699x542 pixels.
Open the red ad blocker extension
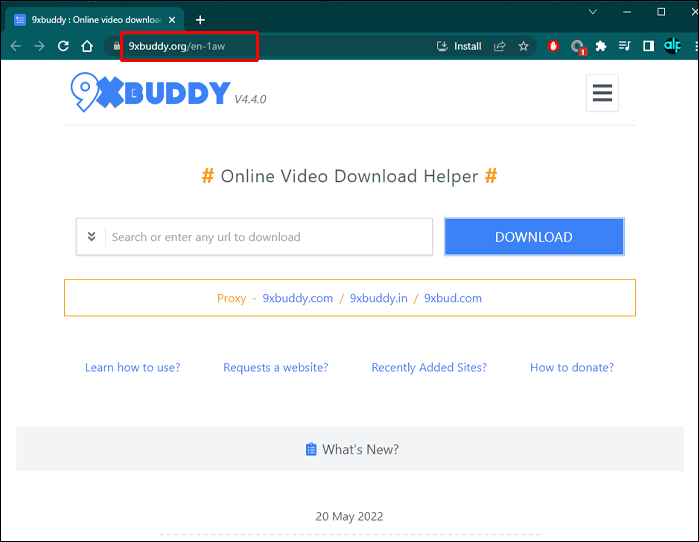(553, 46)
